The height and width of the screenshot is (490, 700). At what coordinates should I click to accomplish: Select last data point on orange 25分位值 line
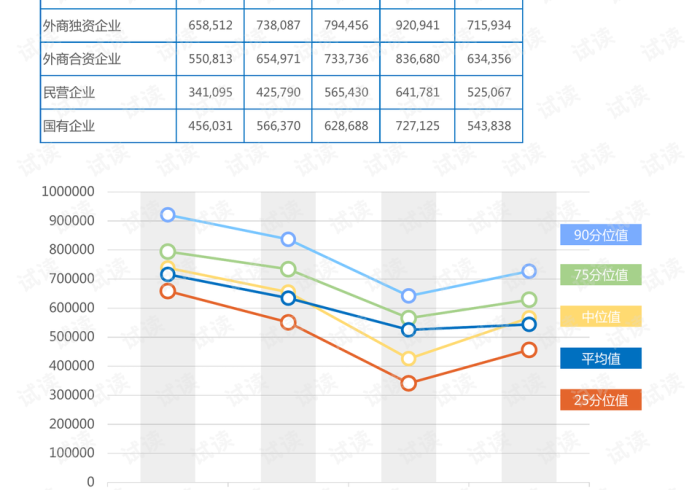pyautogui.click(x=529, y=350)
